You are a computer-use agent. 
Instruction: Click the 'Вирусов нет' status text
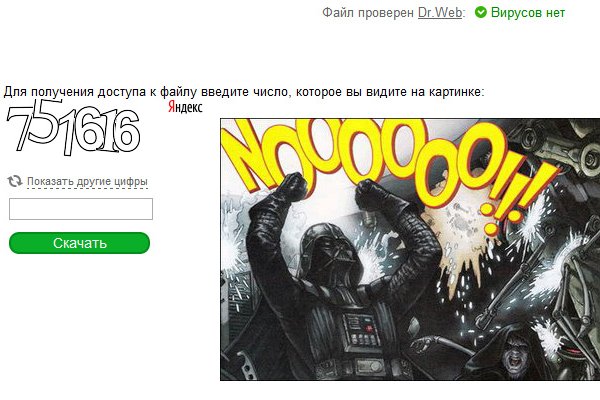click(x=528, y=13)
